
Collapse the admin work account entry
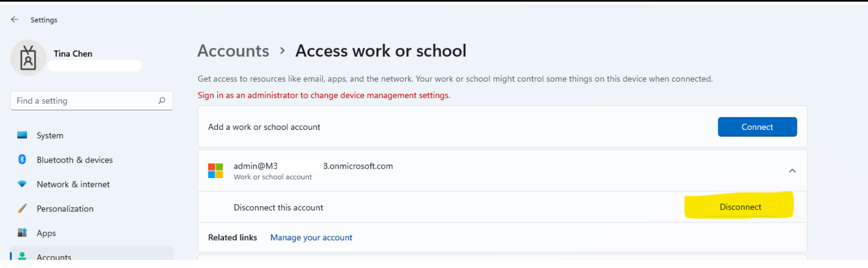[x=792, y=171]
